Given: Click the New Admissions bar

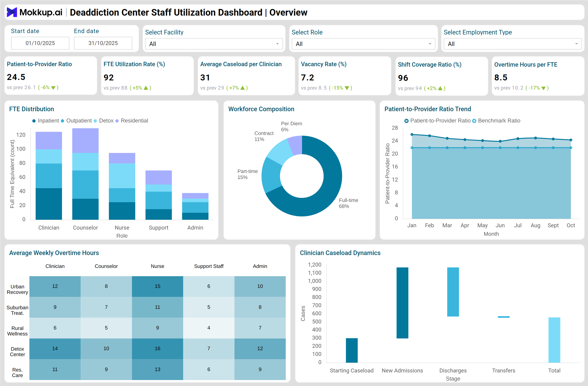Looking at the screenshot, I should point(402,303).
